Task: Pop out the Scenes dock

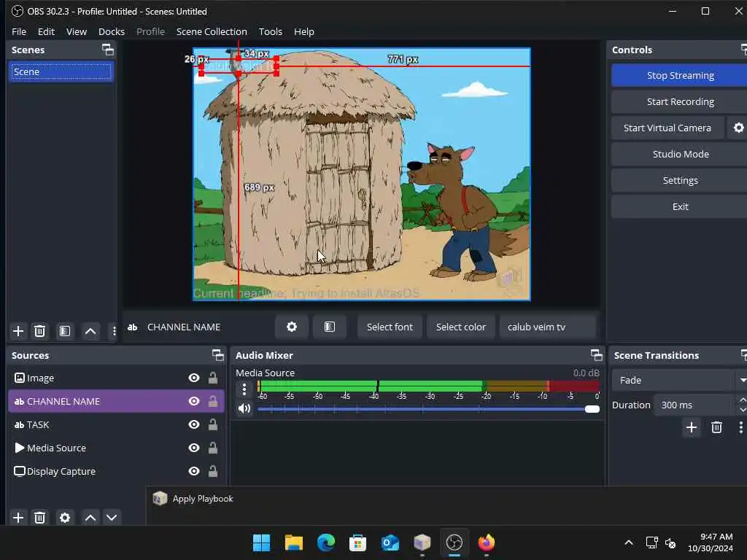Action: [x=108, y=50]
